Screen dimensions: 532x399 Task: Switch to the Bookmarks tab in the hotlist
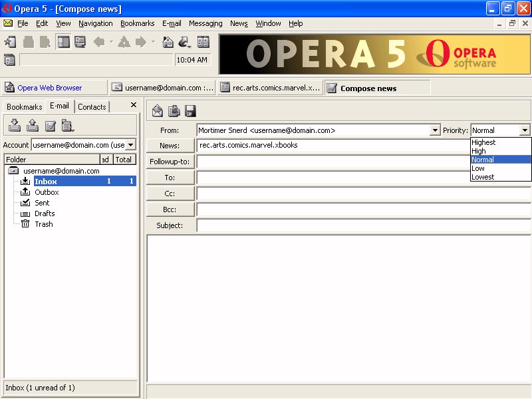tap(25, 107)
